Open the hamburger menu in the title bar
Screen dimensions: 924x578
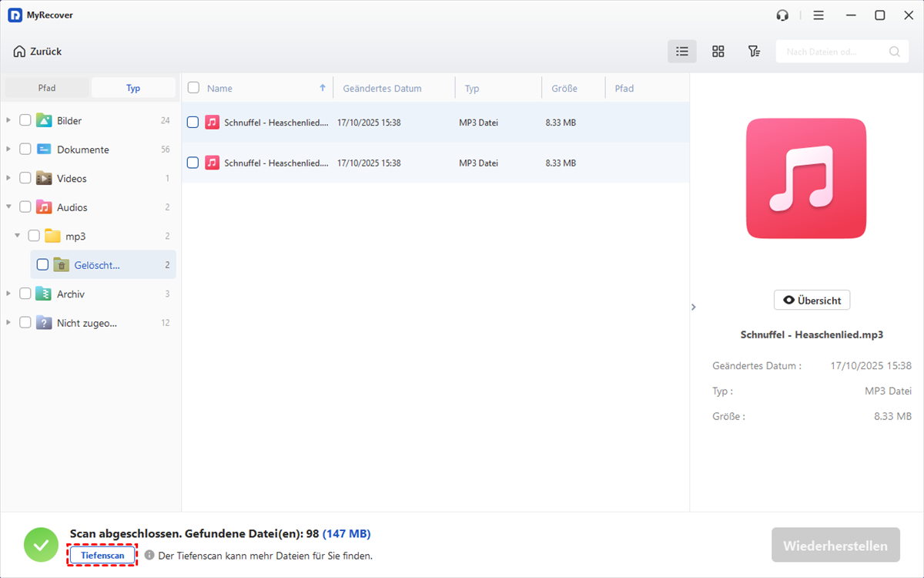click(819, 15)
